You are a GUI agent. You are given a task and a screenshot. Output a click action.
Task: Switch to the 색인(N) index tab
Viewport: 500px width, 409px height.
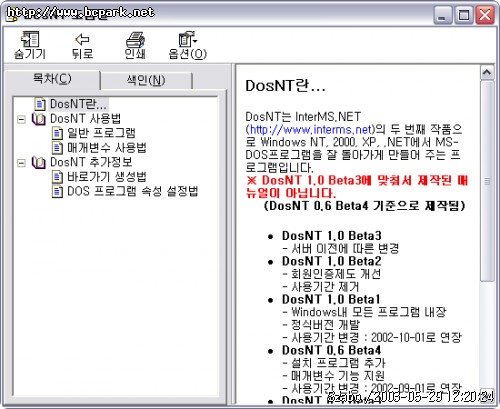coord(146,80)
